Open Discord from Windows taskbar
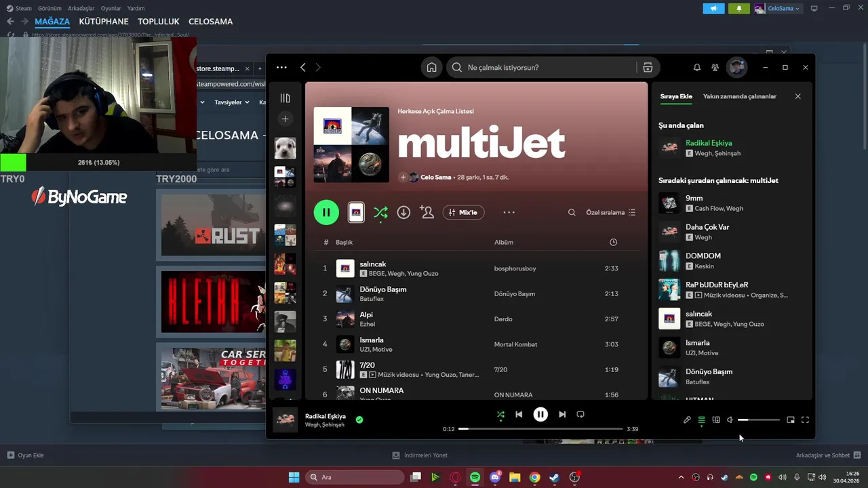The height and width of the screenshot is (488, 868). (x=495, y=477)
